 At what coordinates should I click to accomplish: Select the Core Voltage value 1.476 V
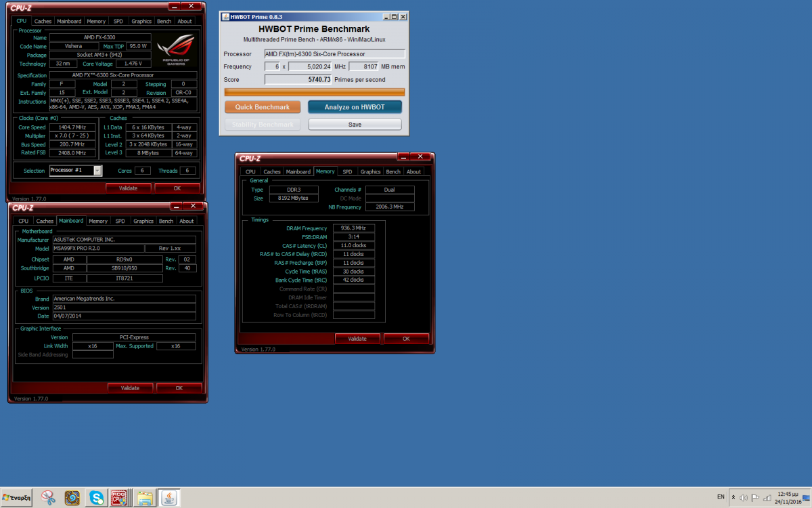[x=133, y=64]
